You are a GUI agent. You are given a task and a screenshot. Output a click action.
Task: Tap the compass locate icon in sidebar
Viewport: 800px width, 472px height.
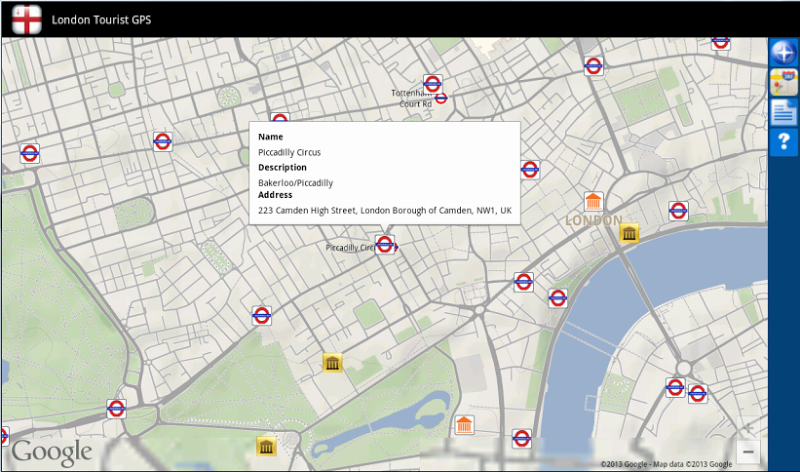coord(784,54)
